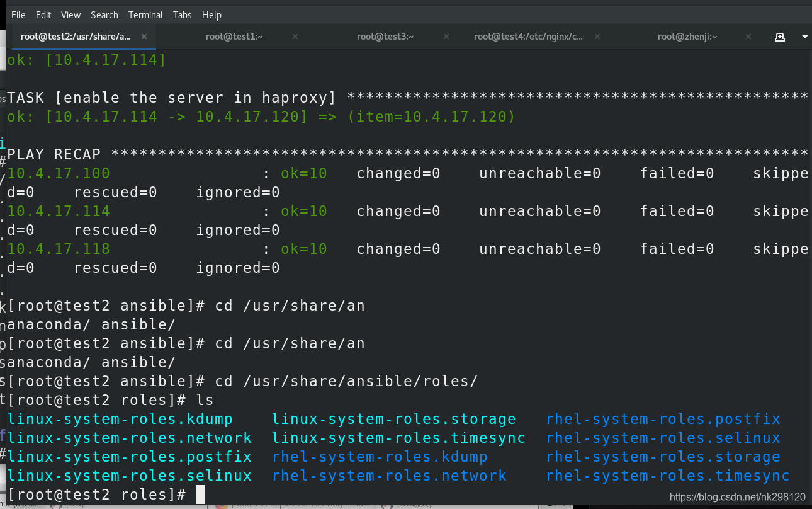Close the root@zhenji:~ tab
The width and height of the screenshot is (812, 509).
pyautogui.click(x=748, y=37)
